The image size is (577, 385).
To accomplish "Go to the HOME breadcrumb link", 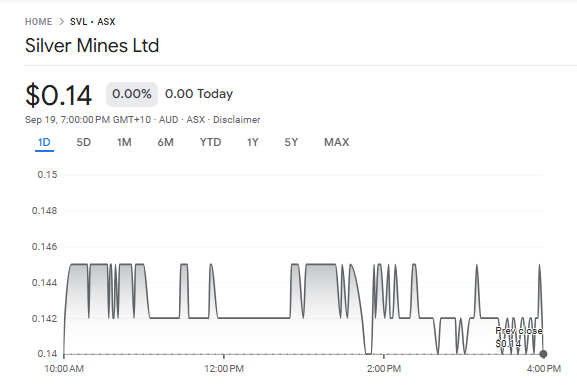I will [39, 22].
